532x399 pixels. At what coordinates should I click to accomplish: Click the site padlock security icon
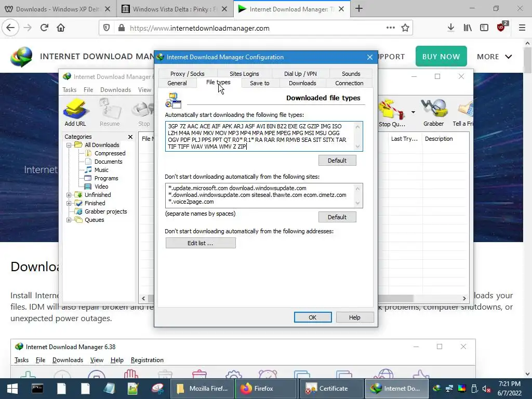coord(121,28)
